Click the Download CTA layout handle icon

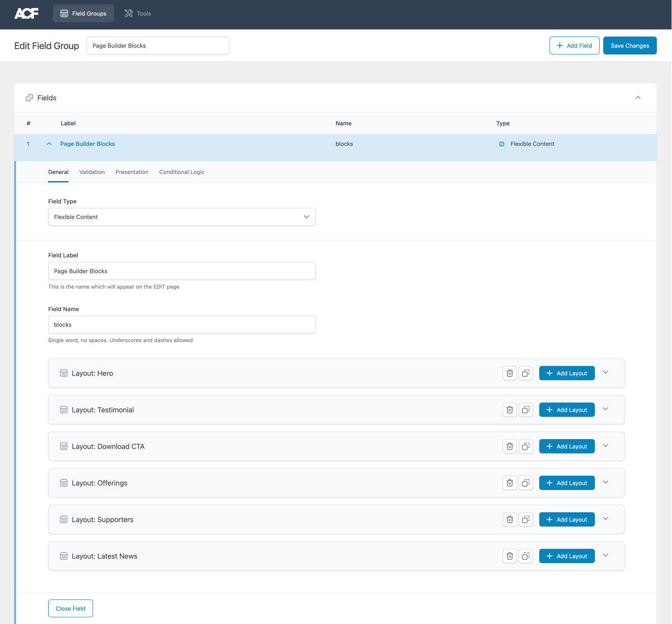pyautogui.click(x=64, y=446)
